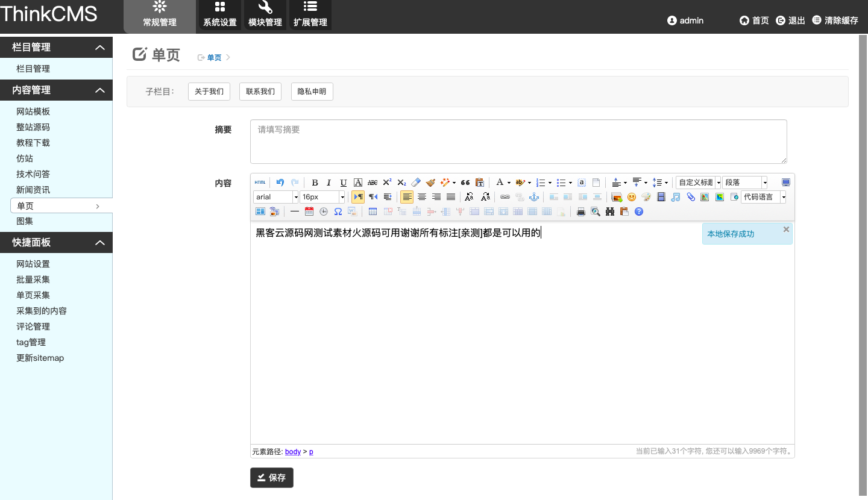Insert emoticon using the smiley icon
868x500 pixels.
point(632,197)
